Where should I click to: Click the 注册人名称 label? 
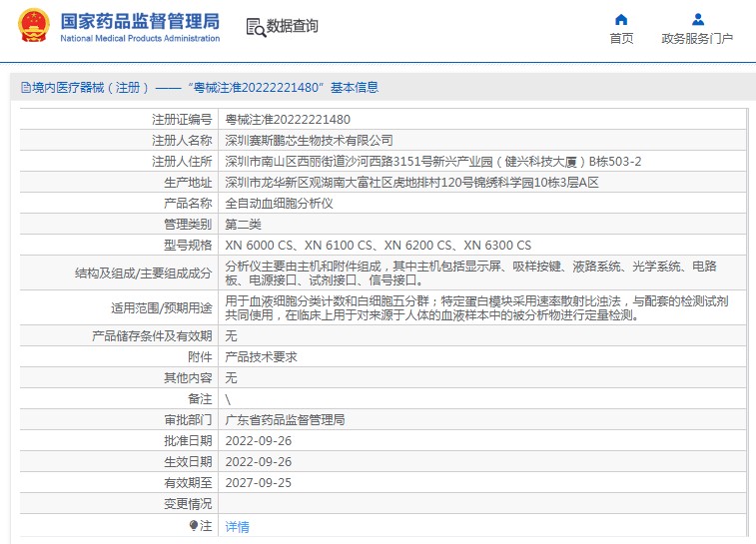182,141
